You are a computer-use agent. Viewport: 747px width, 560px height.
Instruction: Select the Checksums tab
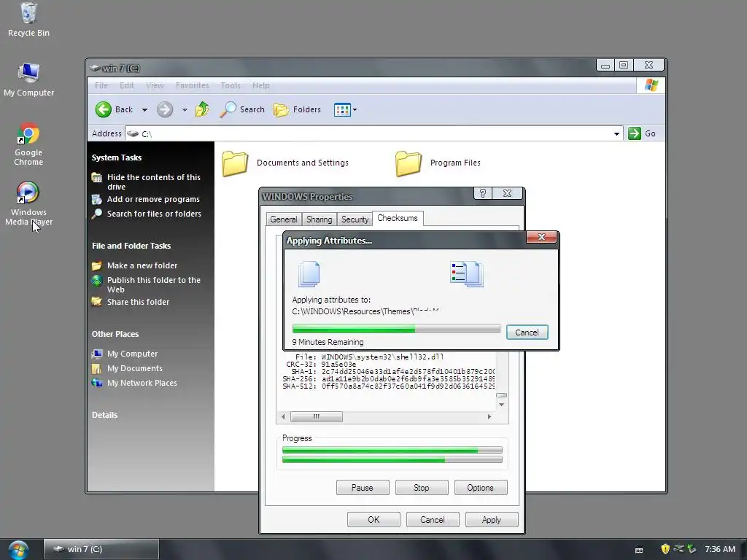[x=398, y=218]
